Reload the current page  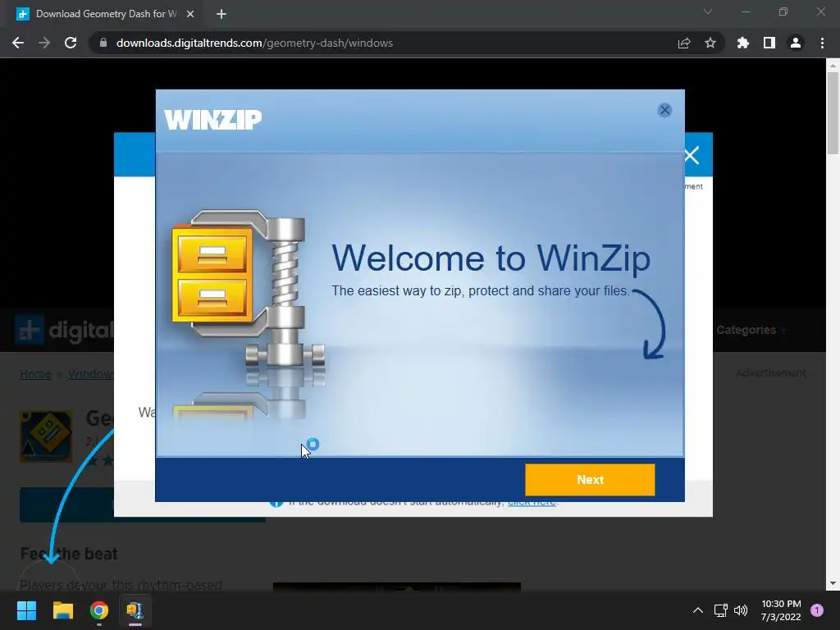71,43
